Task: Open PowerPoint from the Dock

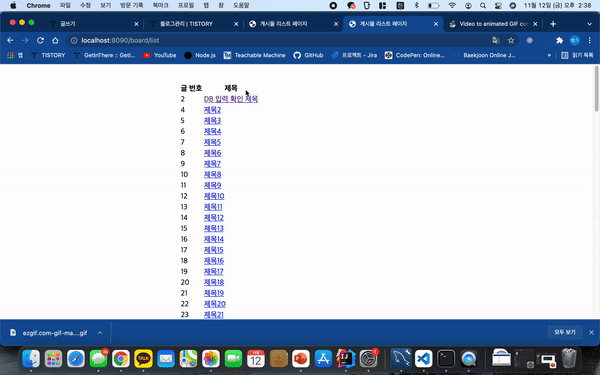Action: 301,359
